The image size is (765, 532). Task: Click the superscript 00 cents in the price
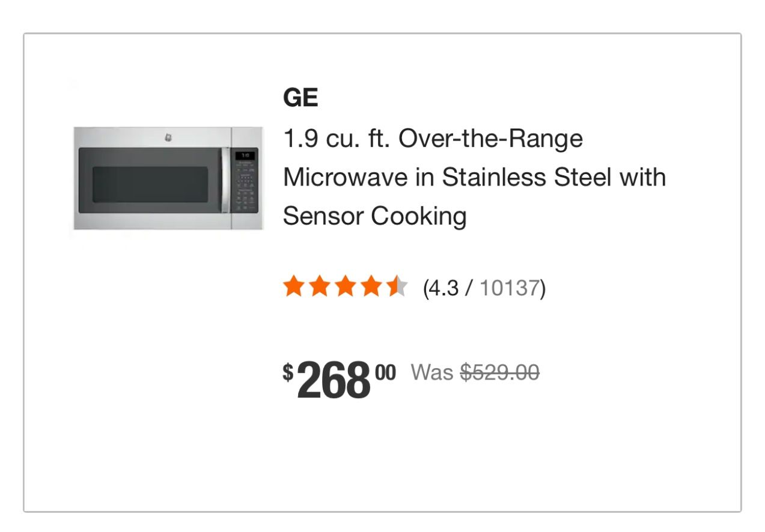385,372
